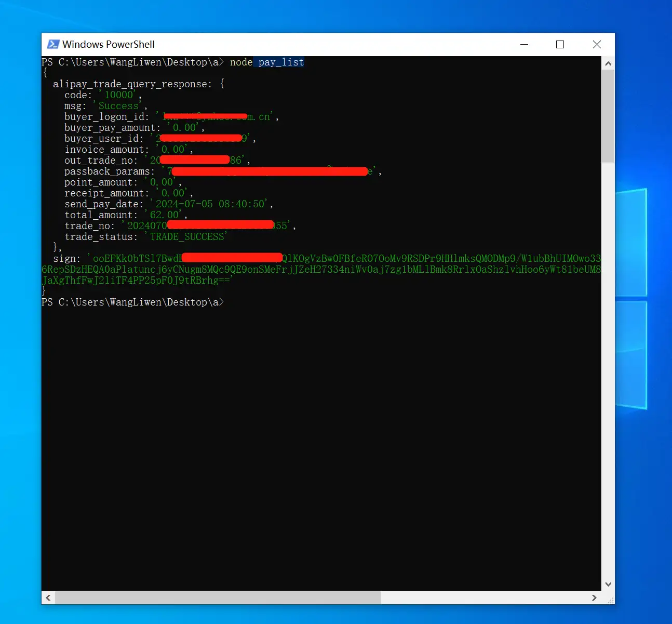Click the 'invoice_amount:' key
This screenshot has width=672, height=624.
106,149
